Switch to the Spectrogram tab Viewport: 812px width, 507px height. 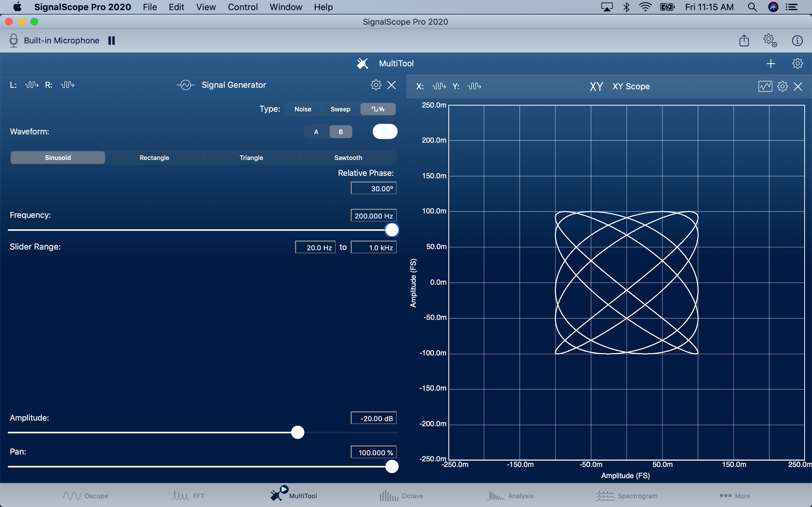point(626,496)
